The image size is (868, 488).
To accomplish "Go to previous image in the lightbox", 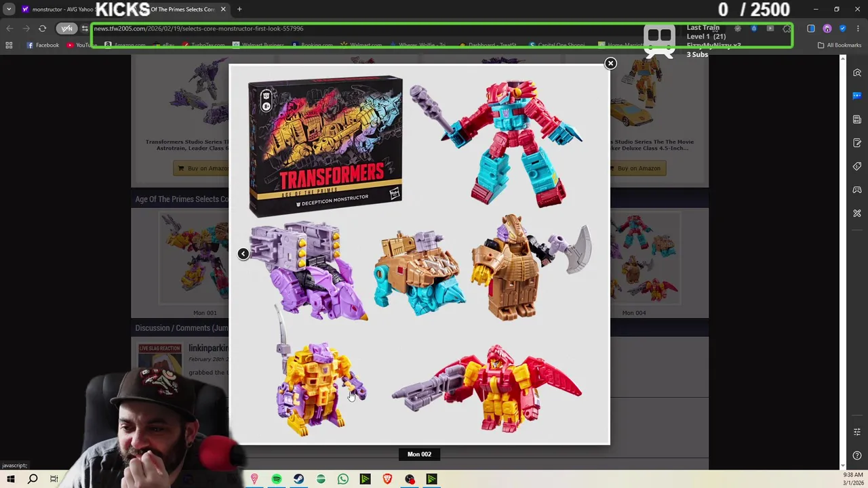I will pos(243,253).
